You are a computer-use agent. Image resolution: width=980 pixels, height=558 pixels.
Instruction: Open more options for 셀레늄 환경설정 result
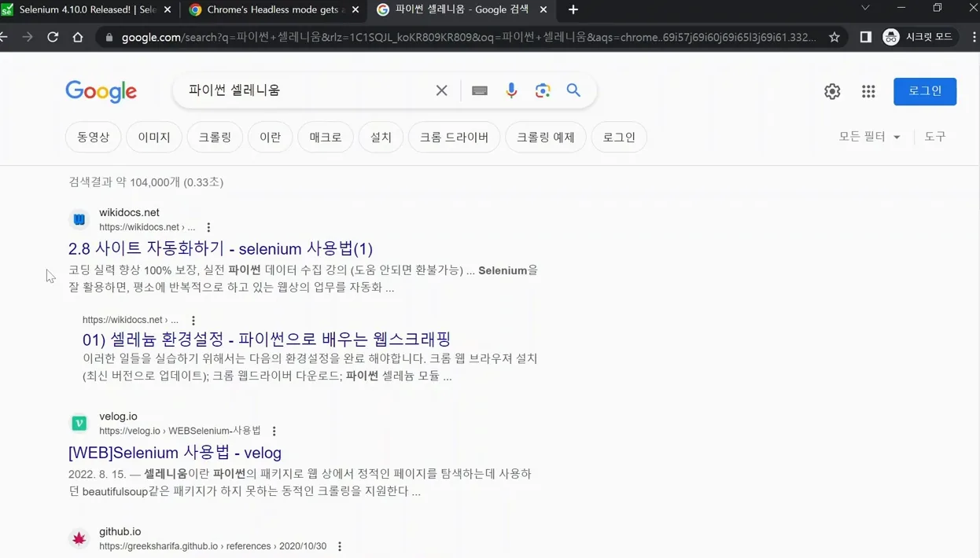(x=193, y=320)
